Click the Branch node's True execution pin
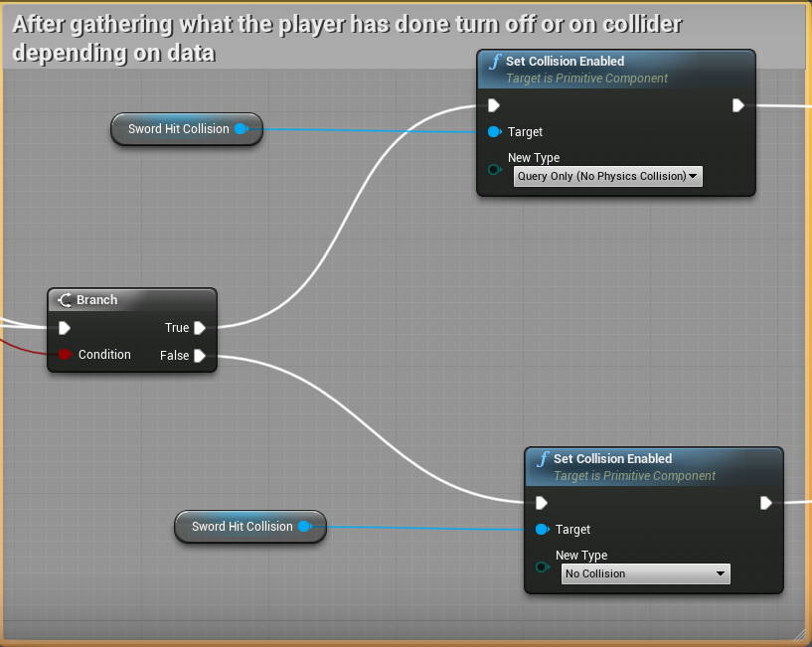The width and height of the screenshot is (812, 647). pyautogui.click(x=200, y=328)
